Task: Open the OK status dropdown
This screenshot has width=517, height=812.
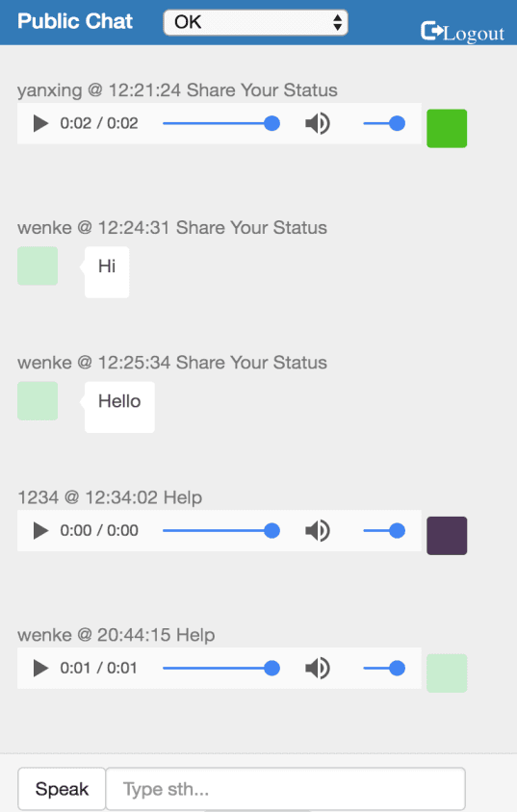Action: point(255,22)
